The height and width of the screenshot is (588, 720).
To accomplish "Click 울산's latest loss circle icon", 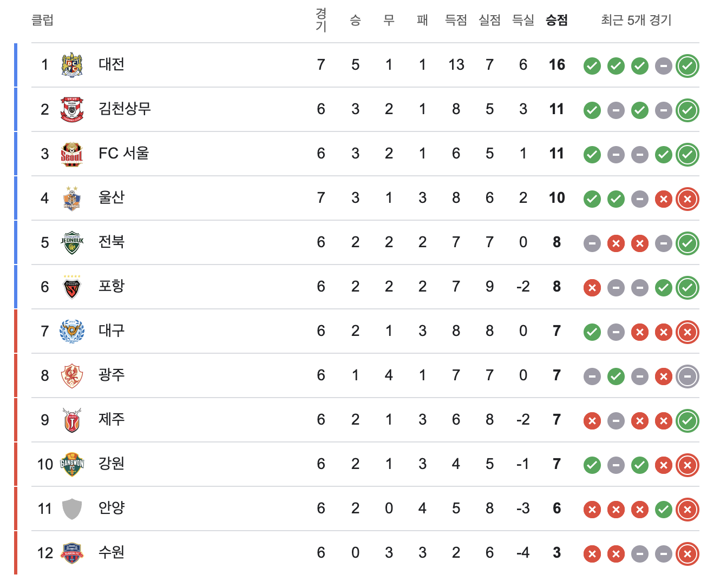I will [x=688, y=199].
